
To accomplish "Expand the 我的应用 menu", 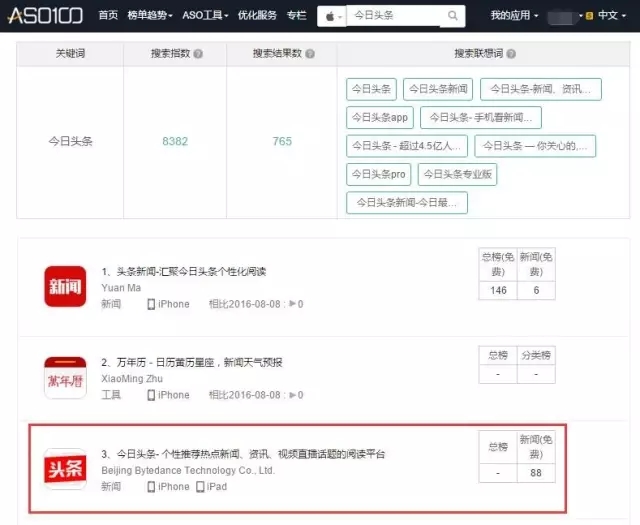I will point(514,16).
